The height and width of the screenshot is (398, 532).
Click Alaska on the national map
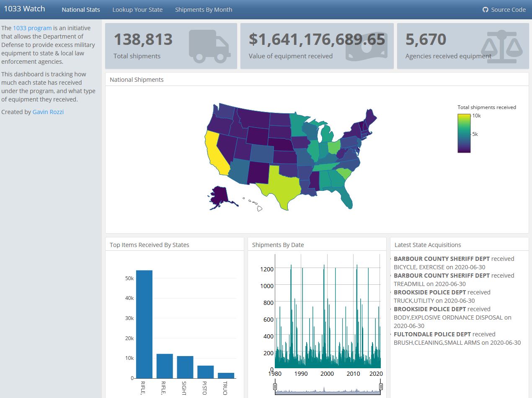(219, 196)
